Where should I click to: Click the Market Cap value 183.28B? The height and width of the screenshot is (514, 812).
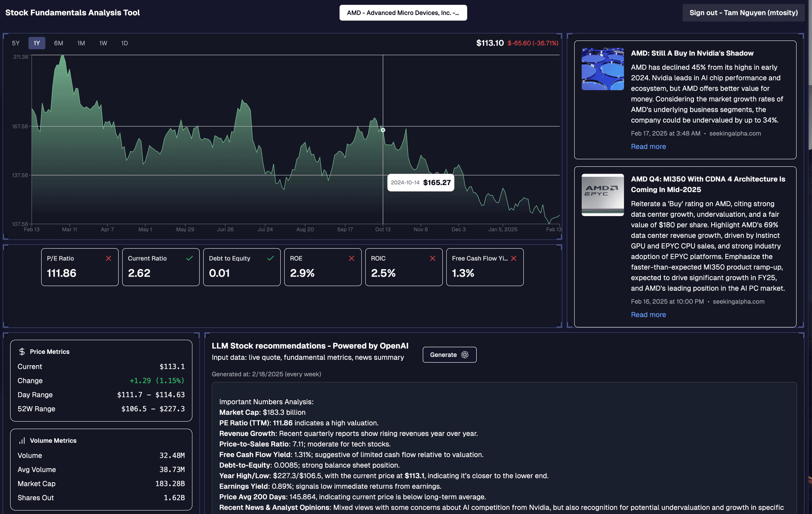click(170, 484)
